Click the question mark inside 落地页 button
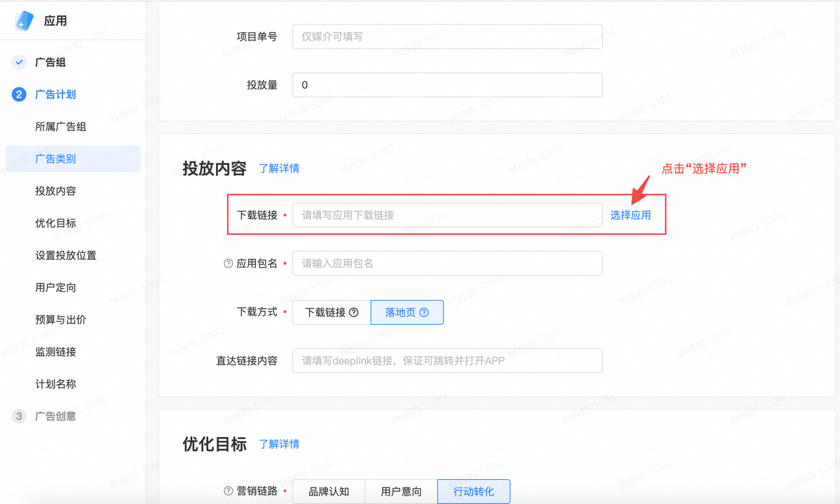 (x=423, y=312)
